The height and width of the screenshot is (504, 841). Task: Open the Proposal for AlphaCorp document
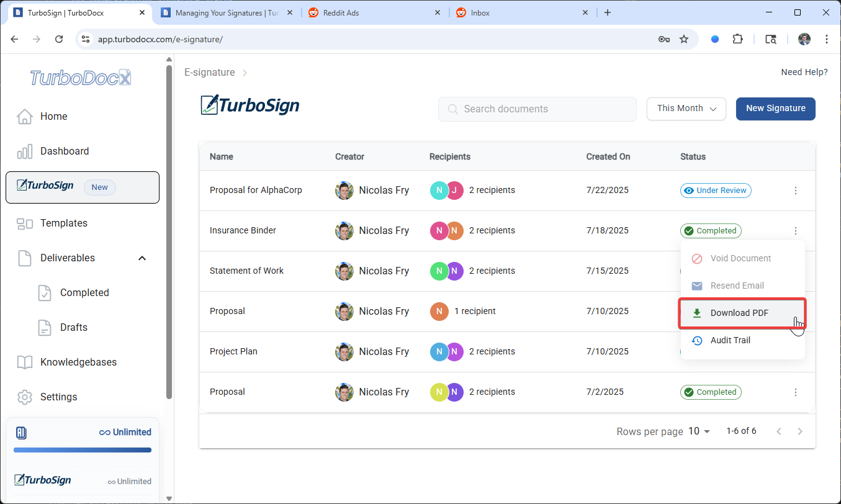[256, 191]
